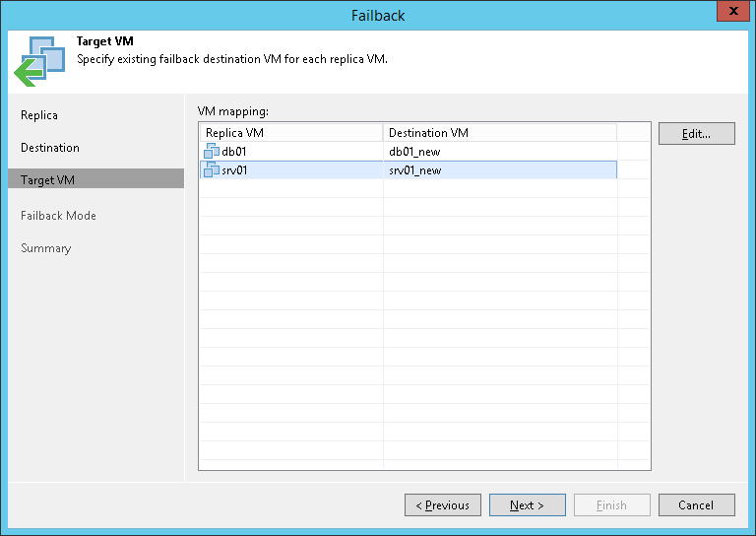Select the db01 row name
Image resolution: width=756 pixels, height=536 pixels.
[234, 152]
